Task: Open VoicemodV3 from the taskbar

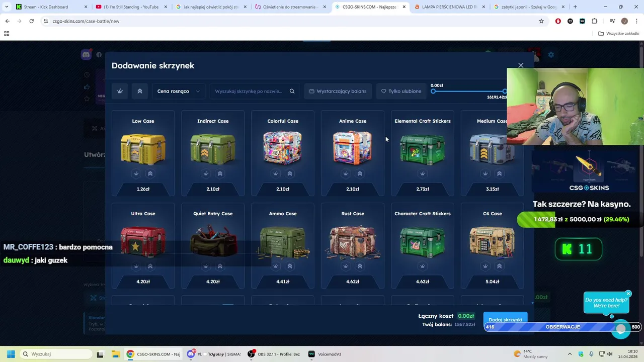Action: tap(325, 354)
